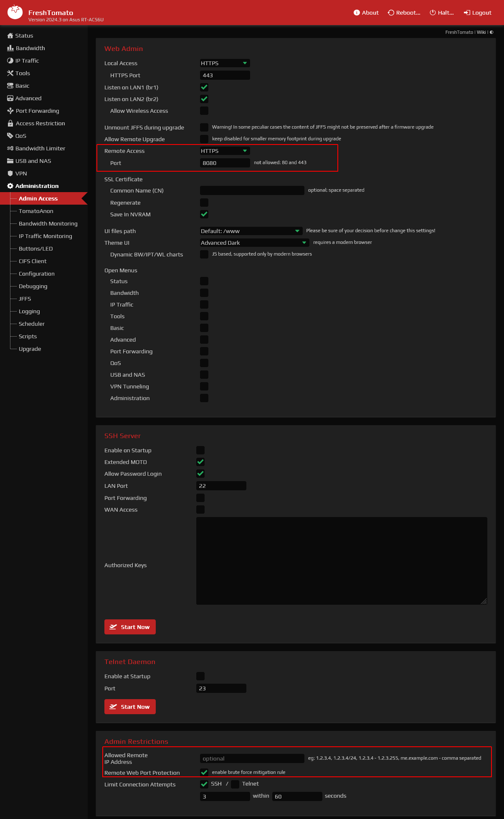Enable Allow Wireless Access checkbox
504x819 pixels.
[204, 111]
